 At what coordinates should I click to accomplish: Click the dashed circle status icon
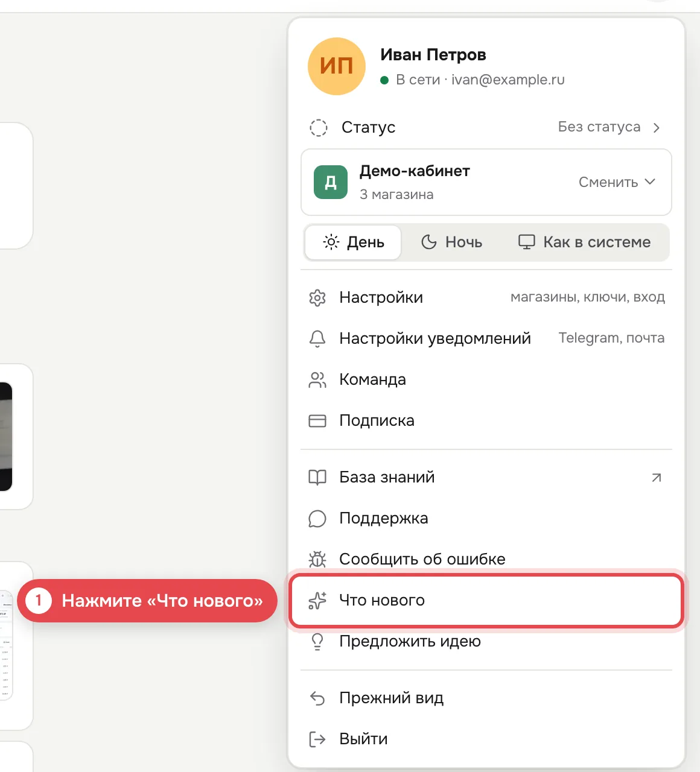(x=319, y=127)
